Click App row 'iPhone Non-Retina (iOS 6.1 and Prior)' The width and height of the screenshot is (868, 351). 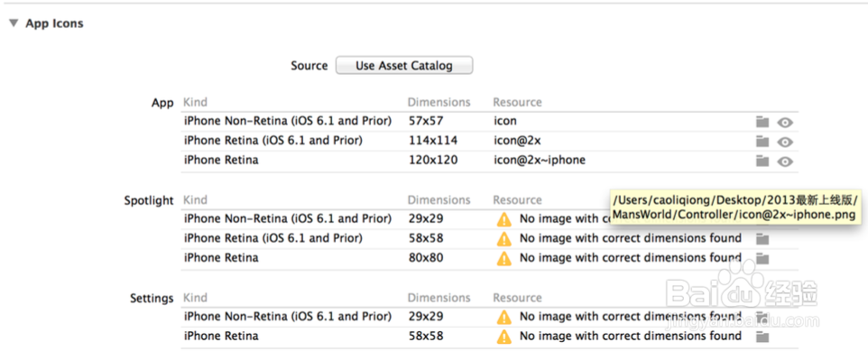pos(288,121)
